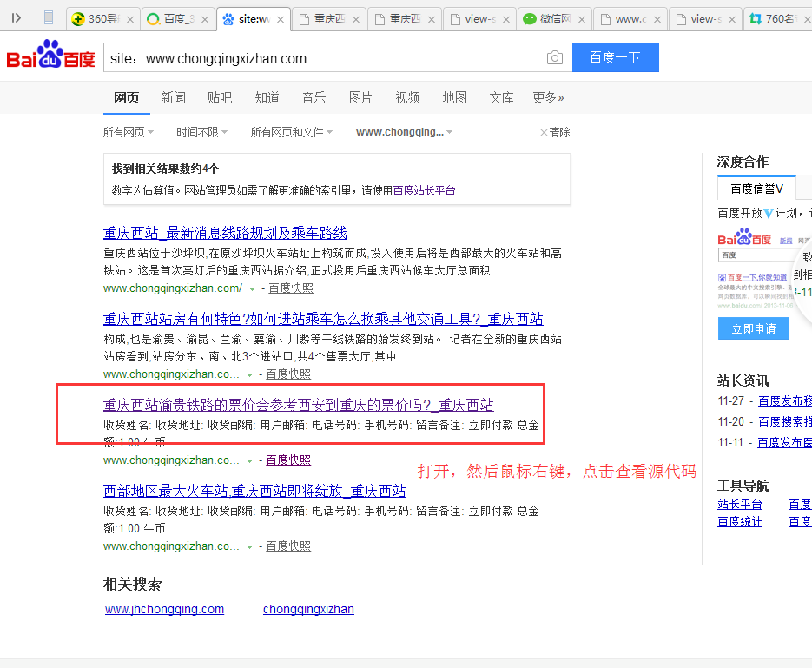Screen dimensions: 812x668
Task: Switch to the 百度 search tab
Action: click(x=178, y=19)
